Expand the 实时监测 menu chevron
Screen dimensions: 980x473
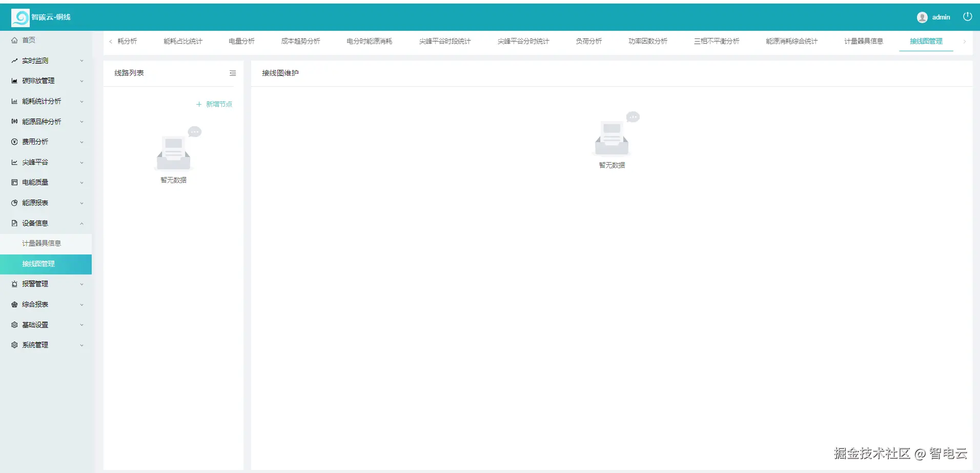click(81, 61)
